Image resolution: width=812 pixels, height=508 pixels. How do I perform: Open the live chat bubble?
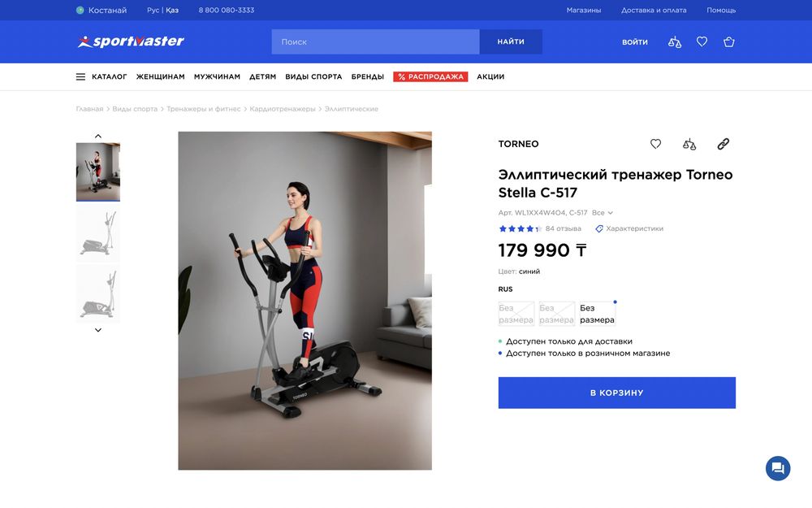tap(778, 468)
